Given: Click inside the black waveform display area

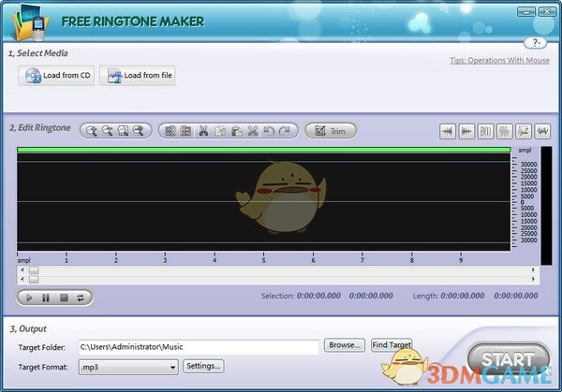Looking at the screenshot, I should click(264, 202).
